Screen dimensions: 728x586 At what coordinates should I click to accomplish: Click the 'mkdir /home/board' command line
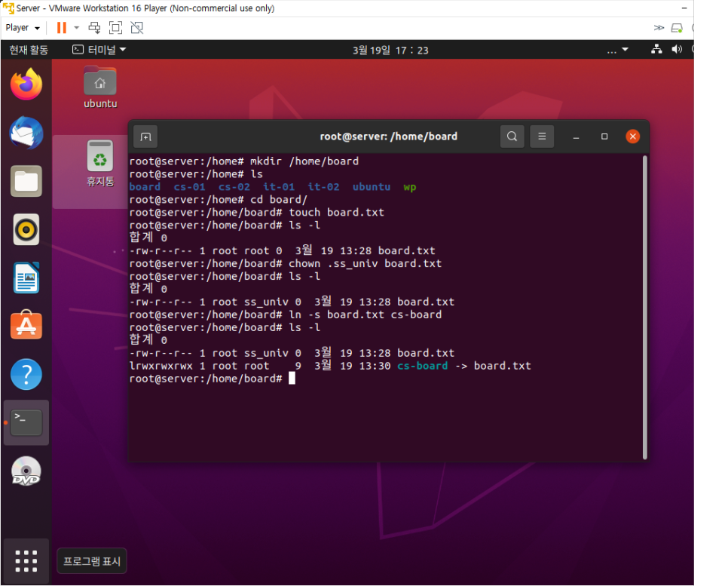coord(304,161)
